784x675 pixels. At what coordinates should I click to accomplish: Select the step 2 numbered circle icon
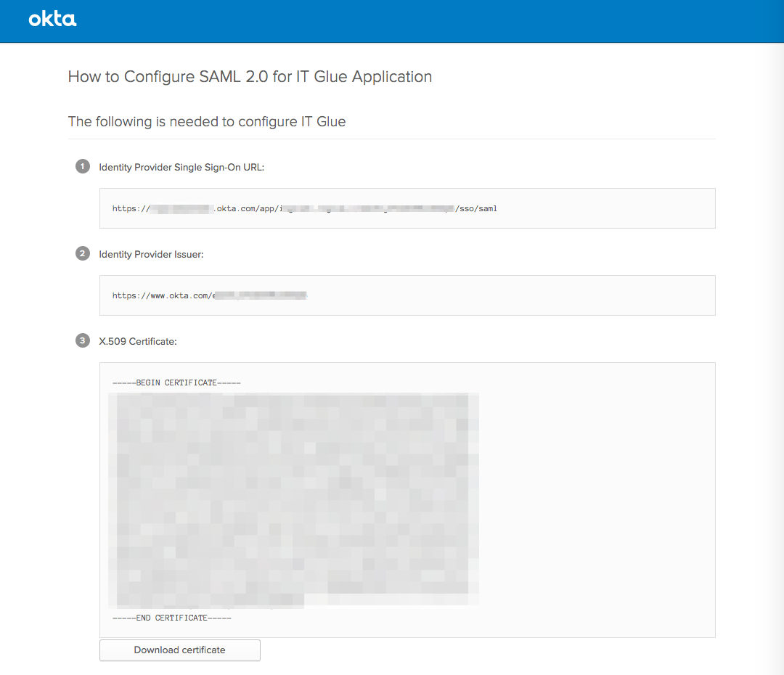[x=82, y=253]
